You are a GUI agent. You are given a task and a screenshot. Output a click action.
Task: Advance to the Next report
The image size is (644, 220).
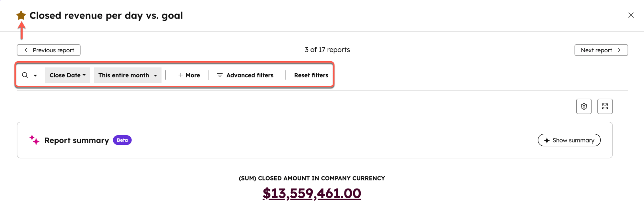(x=601, y=50)
